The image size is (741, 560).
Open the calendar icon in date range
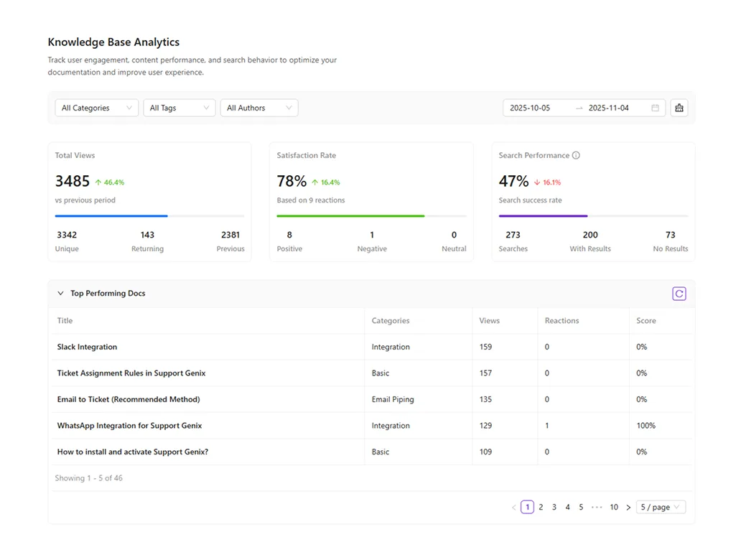[655, 108]
